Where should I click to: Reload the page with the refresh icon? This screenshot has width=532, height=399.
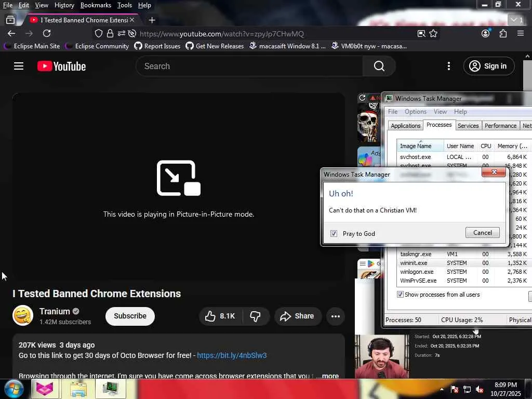tap(47, 33)
